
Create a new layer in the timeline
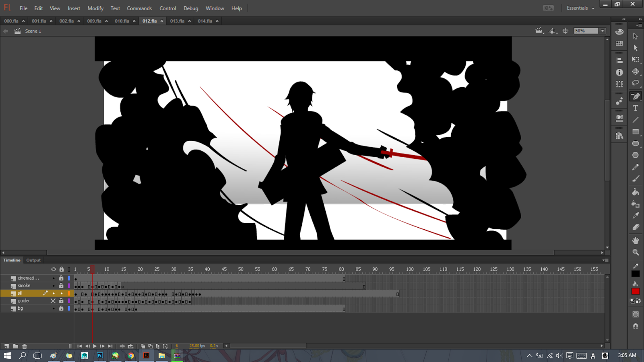[x=6, y=346]
